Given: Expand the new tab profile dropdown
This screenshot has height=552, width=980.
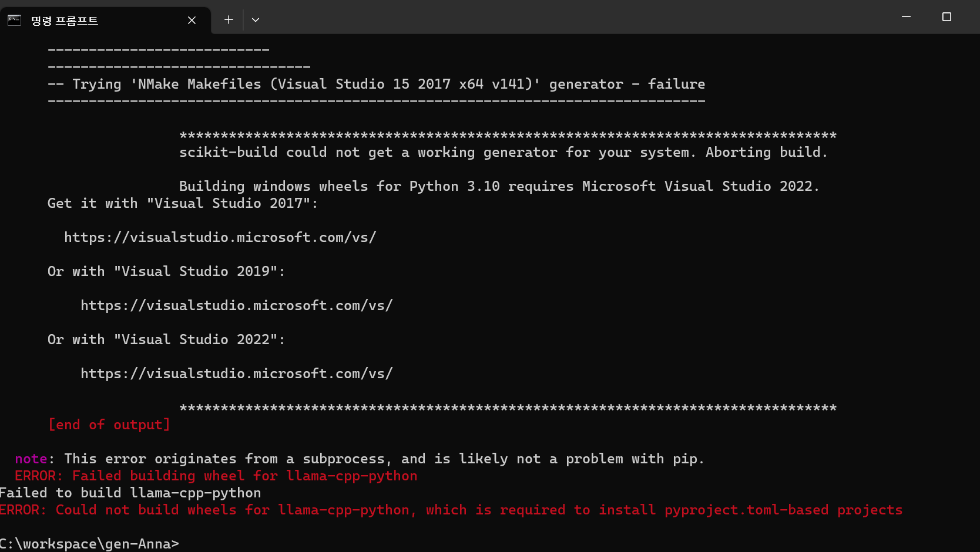Looking at the screenshot, I should pyautogui.click(x=256, y=20).
